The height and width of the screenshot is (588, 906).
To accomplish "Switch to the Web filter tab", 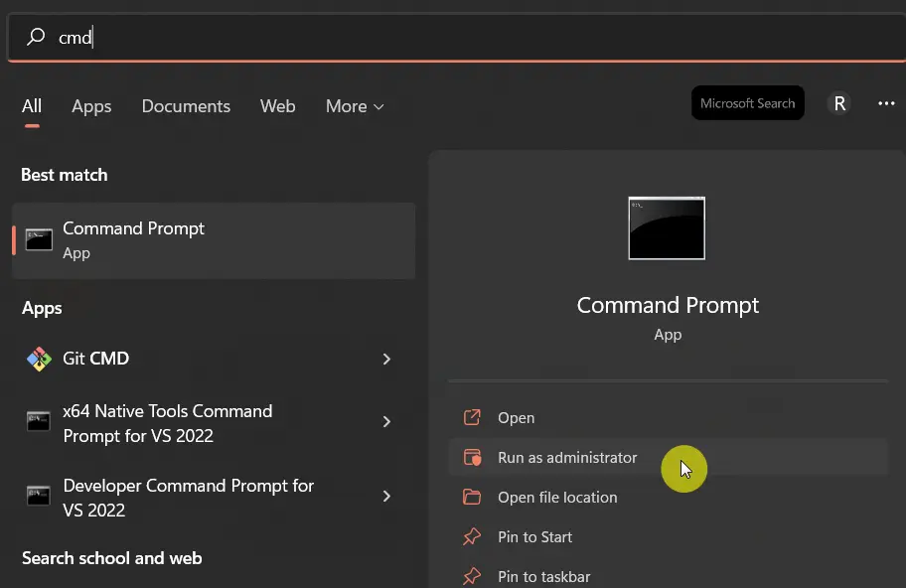I will (x=277, y=106).
